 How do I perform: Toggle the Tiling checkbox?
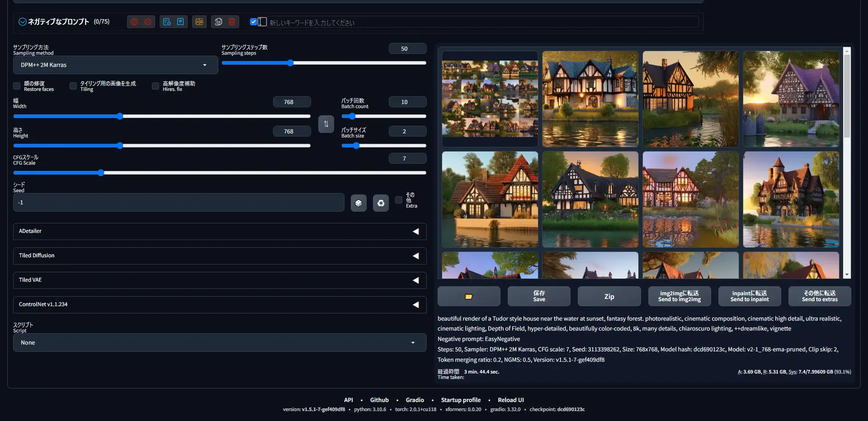tap(73, 86)
